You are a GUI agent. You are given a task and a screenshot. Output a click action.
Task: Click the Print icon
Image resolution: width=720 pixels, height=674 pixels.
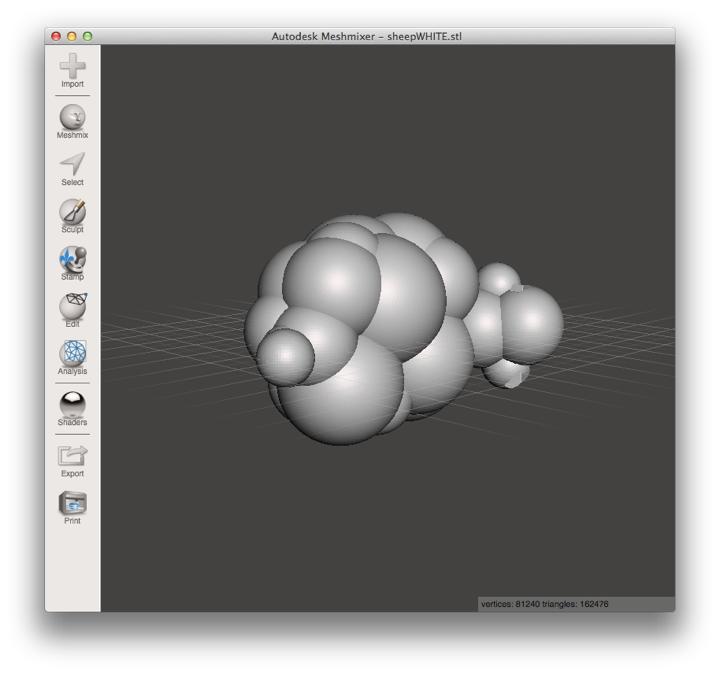(72, 503)
